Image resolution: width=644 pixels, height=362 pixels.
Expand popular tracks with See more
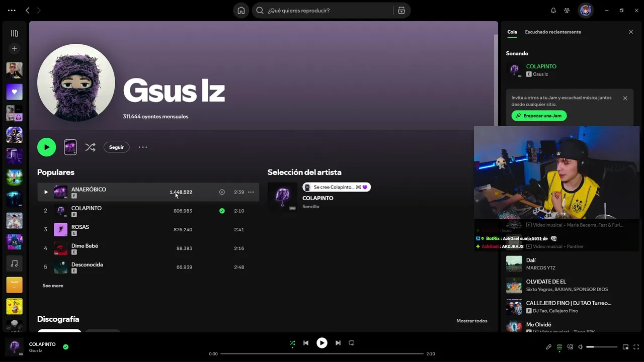(x=53, y=286)
